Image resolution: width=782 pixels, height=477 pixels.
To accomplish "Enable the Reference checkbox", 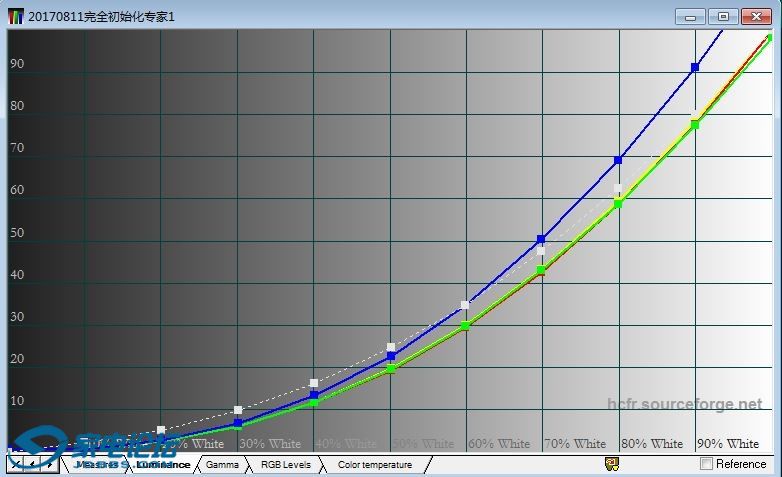I will point(707,464).
